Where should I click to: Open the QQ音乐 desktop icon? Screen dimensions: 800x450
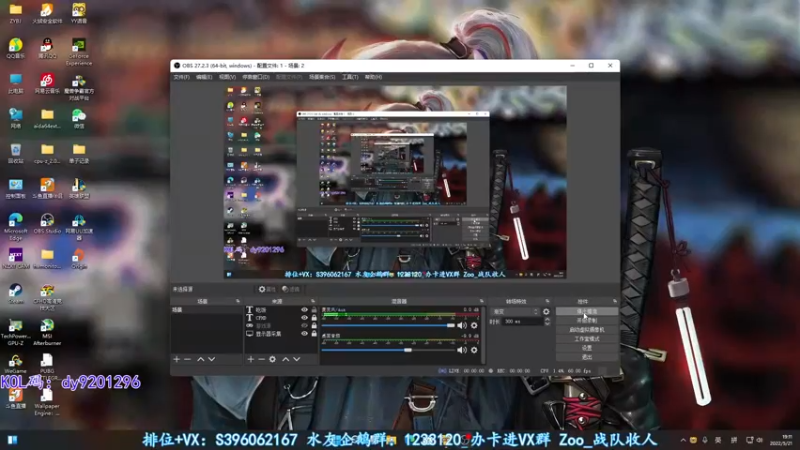coord(15,48)
